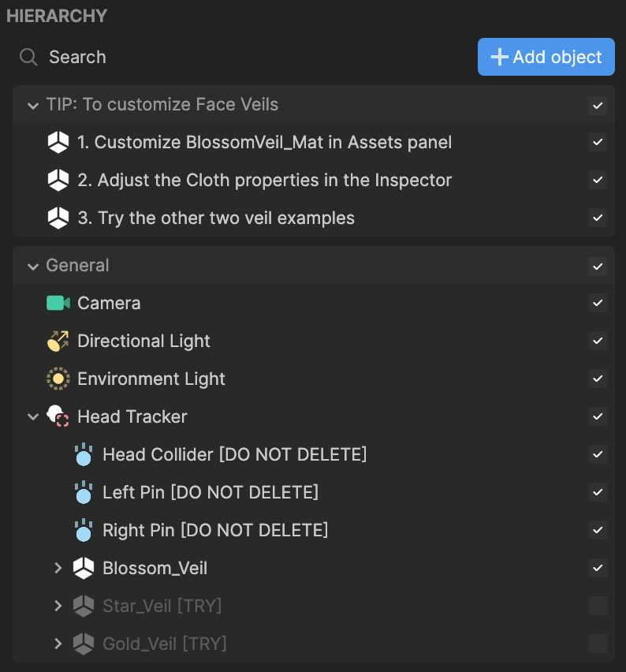Click the Add object button
The image size is (626, 672).
tap(546, 57)
